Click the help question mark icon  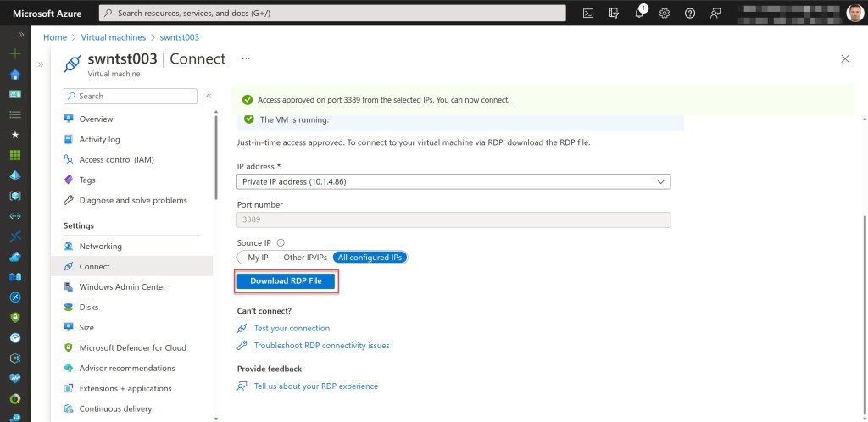pyautogui.click(x=690, y=13)
